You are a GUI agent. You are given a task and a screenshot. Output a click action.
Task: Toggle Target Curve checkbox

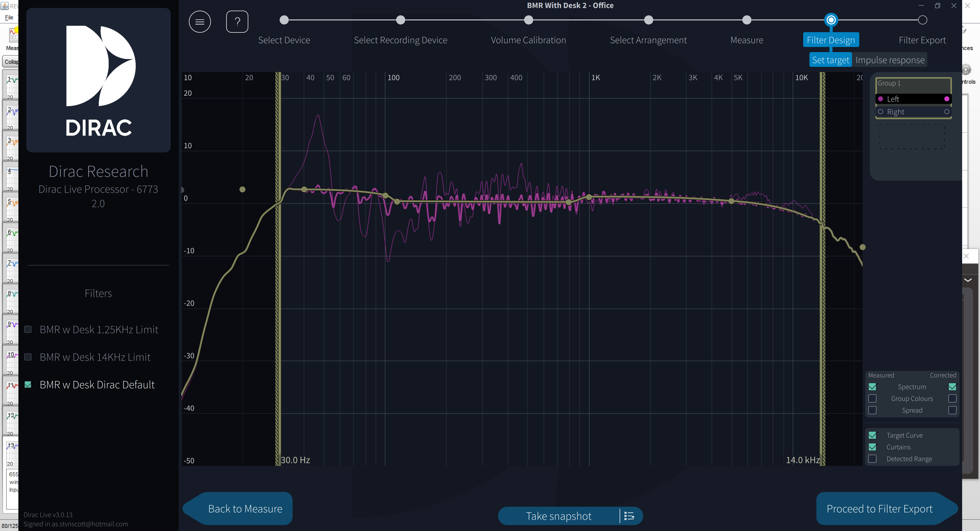(872, 435)
